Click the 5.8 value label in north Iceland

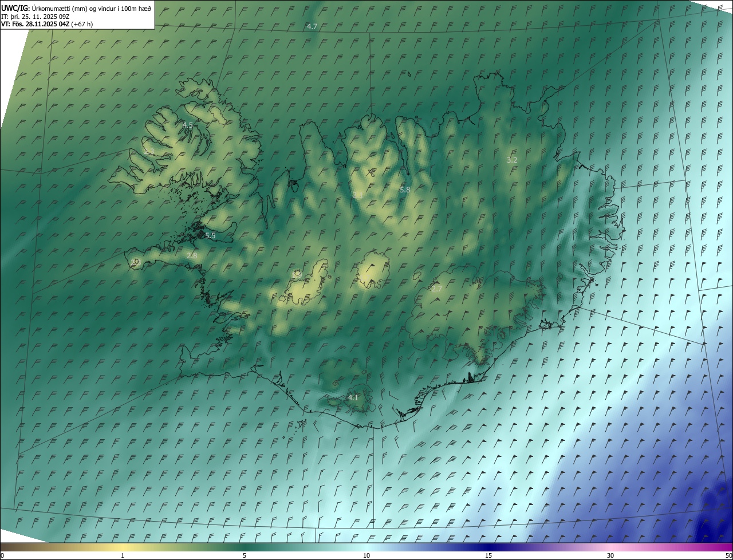[x=405, y=189]
